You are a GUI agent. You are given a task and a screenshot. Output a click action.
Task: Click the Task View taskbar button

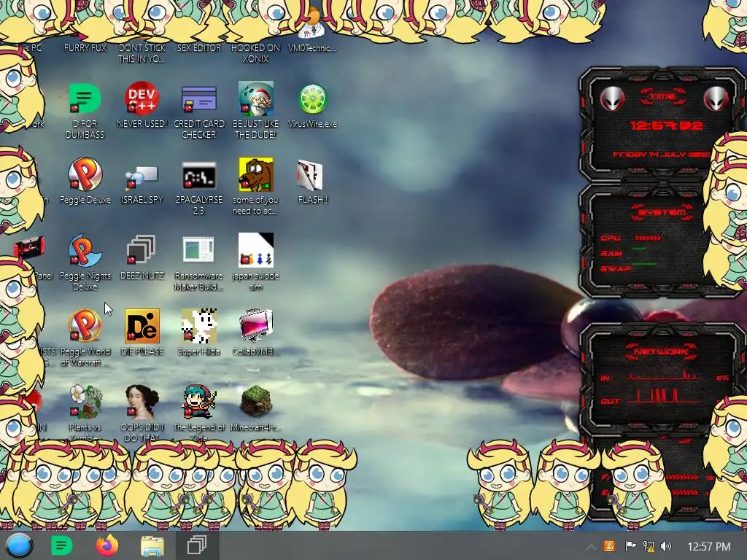(x=196, y=545)
